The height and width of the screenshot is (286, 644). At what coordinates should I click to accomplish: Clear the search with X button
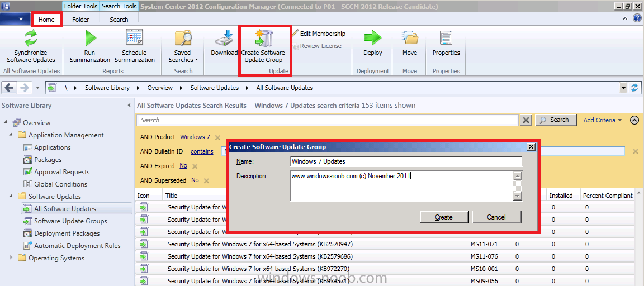[x=526, y=120]
